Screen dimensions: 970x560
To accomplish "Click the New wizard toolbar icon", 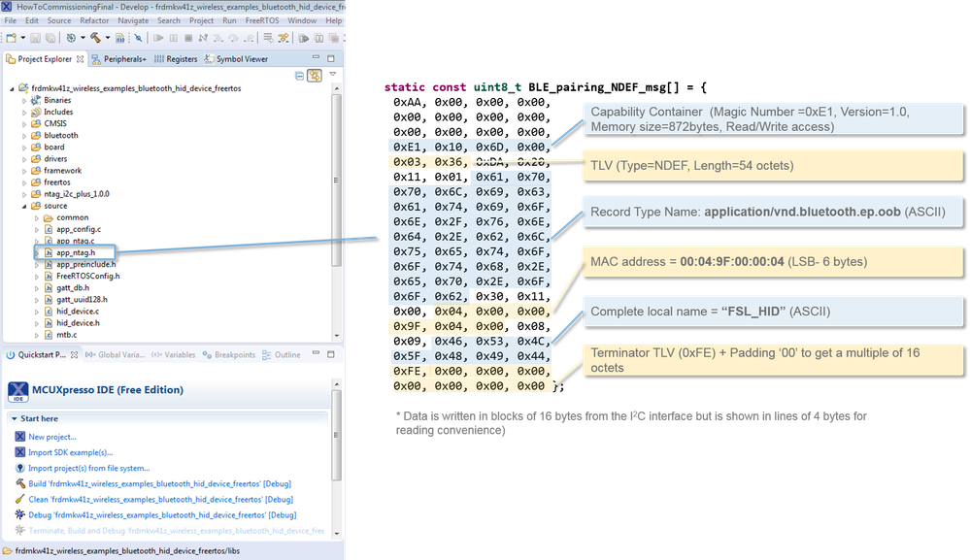I will pyautogui.click(x=11, y=38).
